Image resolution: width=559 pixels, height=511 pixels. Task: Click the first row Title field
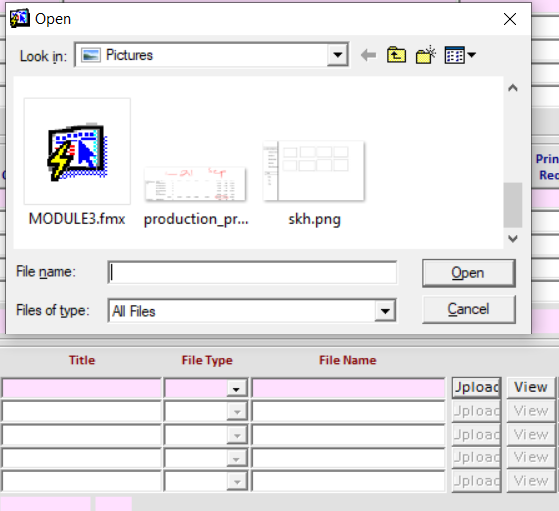[82, 388]
